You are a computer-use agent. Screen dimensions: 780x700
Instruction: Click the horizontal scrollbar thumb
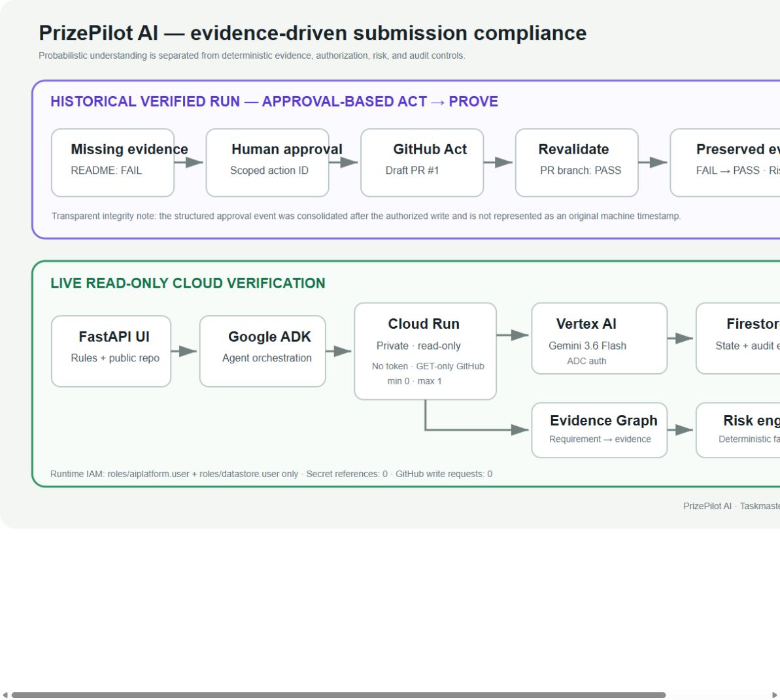[339, 695]
